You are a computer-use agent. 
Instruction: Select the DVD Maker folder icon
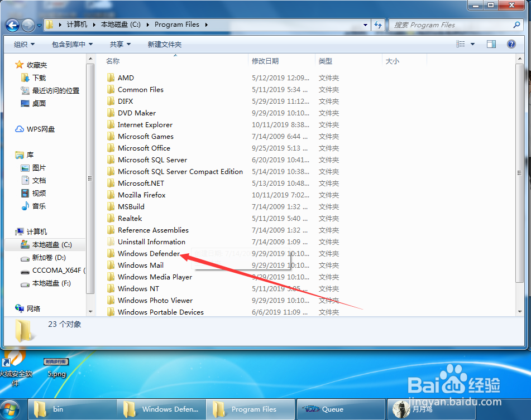tap(111, 113)
